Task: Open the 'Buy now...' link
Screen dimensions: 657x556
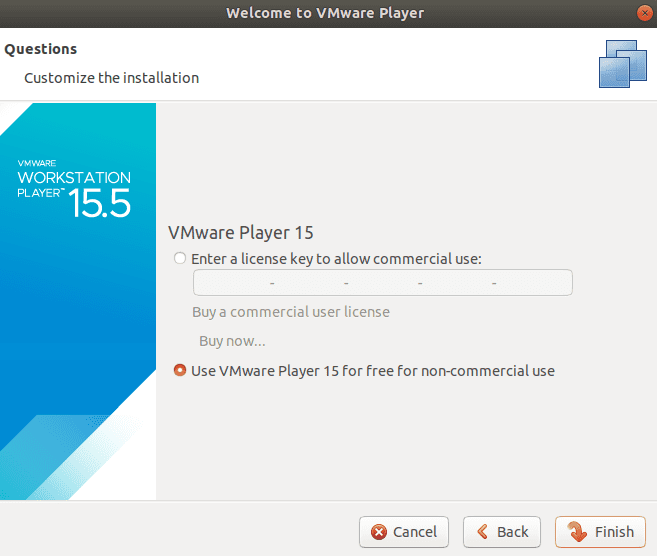Action: pyautogui.click(x=232, y=341)
